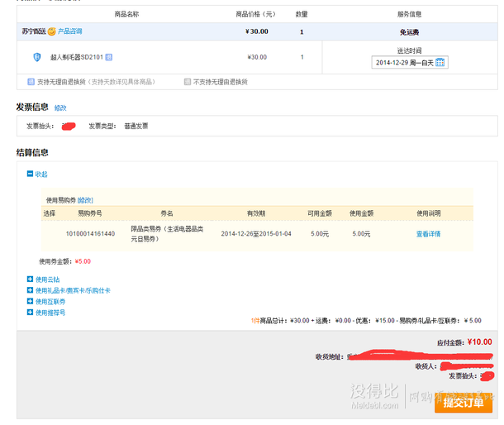The image size is (504, 425).
Task: Click the small icon after 超人剃毛器SD2101
Action: pos(109,57)
